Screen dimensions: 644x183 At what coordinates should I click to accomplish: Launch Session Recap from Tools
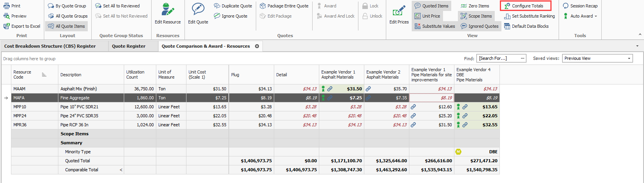(580, 6)
